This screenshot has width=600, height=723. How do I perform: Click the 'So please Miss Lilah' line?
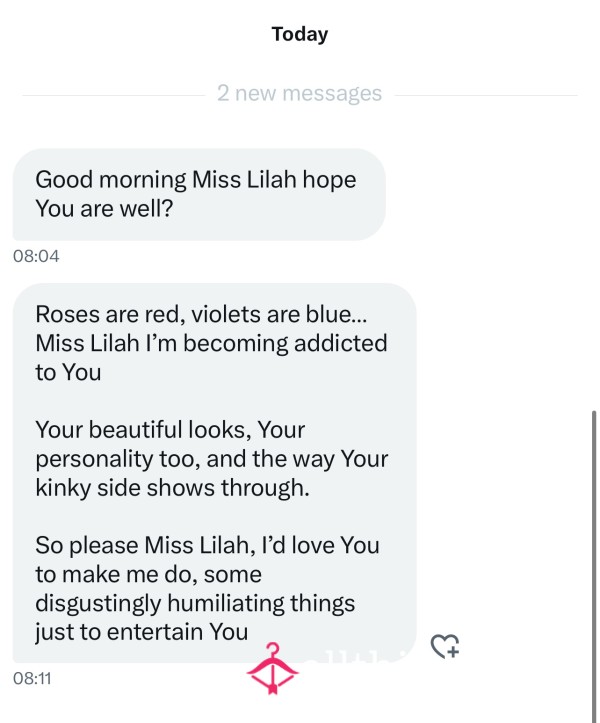click(208, 545)
